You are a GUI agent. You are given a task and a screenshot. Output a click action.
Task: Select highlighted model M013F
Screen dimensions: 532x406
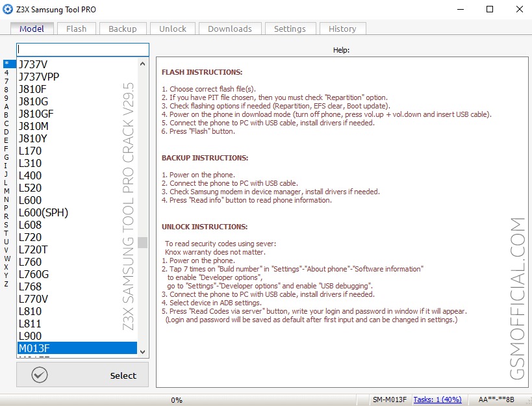[77, 348]
